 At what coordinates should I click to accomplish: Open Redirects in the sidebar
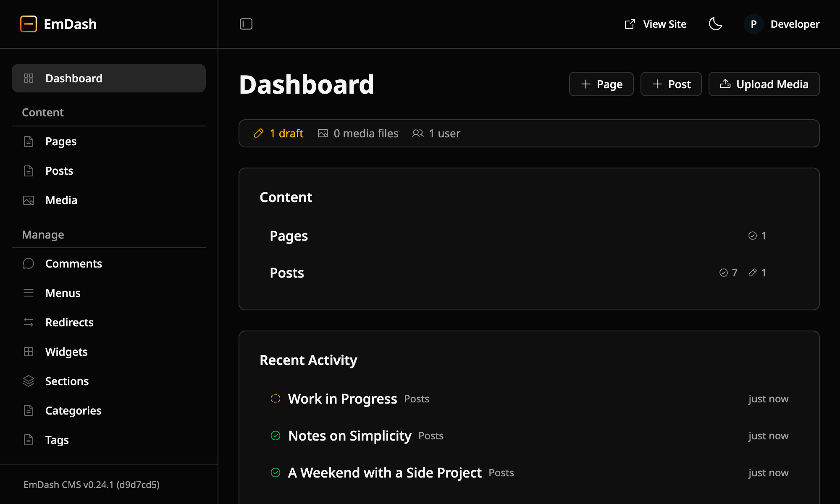109,322
